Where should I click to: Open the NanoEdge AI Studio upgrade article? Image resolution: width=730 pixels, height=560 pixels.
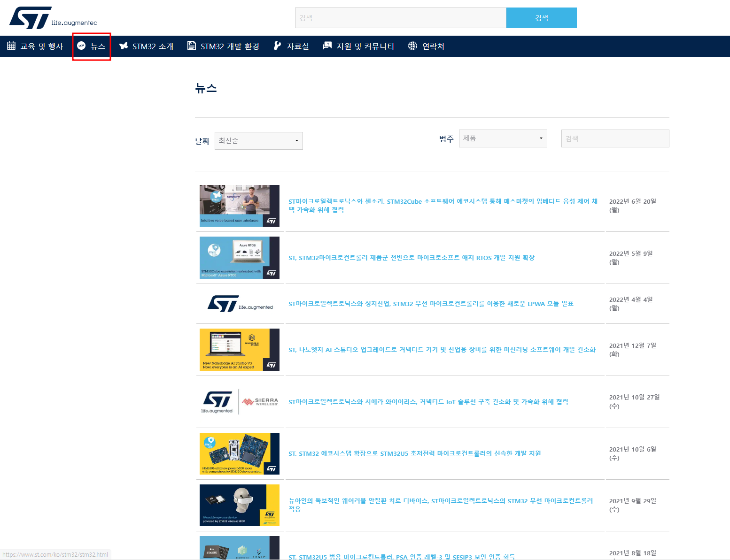click(442, 350)
